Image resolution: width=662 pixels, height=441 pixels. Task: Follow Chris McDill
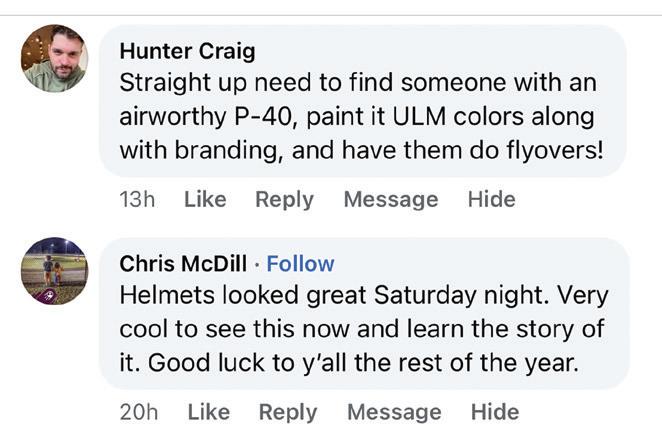(x=300, y=264)
